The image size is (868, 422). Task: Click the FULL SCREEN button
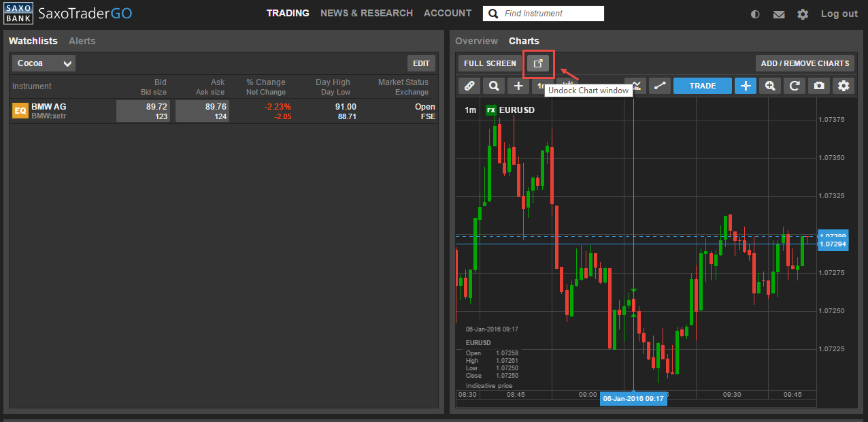[x=490, y=63]
